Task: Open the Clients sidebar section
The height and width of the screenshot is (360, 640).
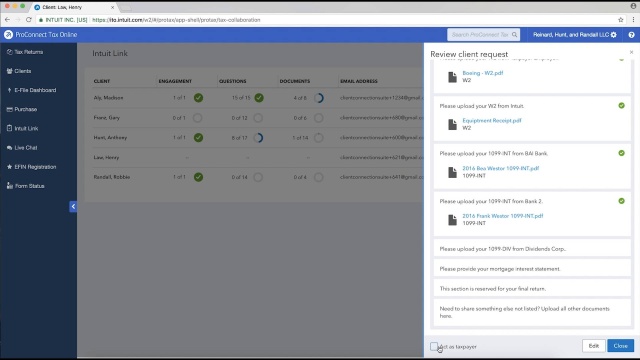Action: click(x=19, y=71)
